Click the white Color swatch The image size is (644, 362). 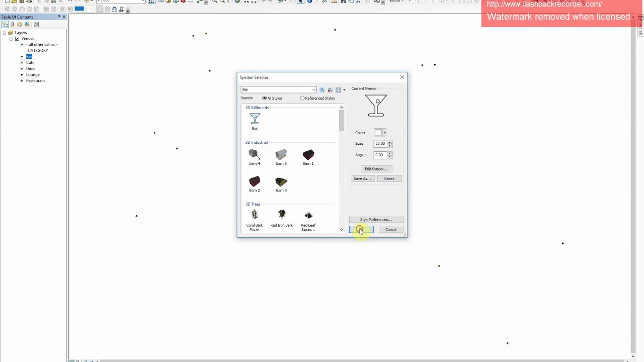378,133
